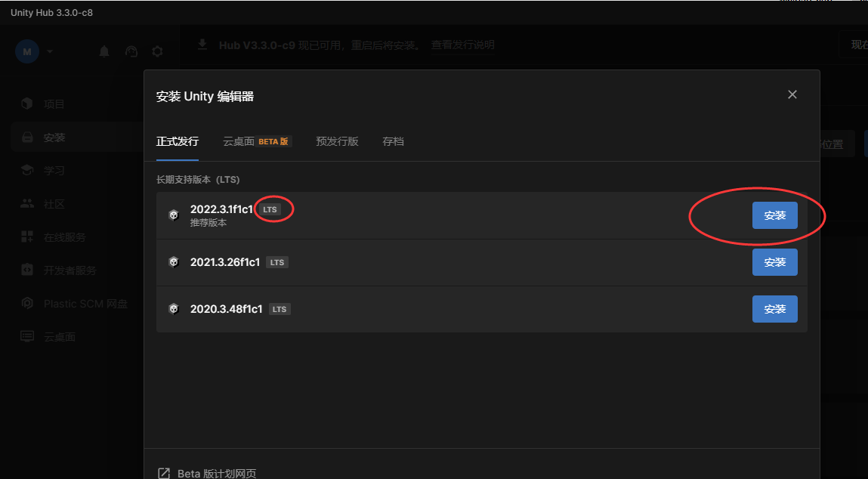Click the 安装 Unity 编辑器 dialog title
The height and width of the screenshot is (479, 868).
point(205,97)
